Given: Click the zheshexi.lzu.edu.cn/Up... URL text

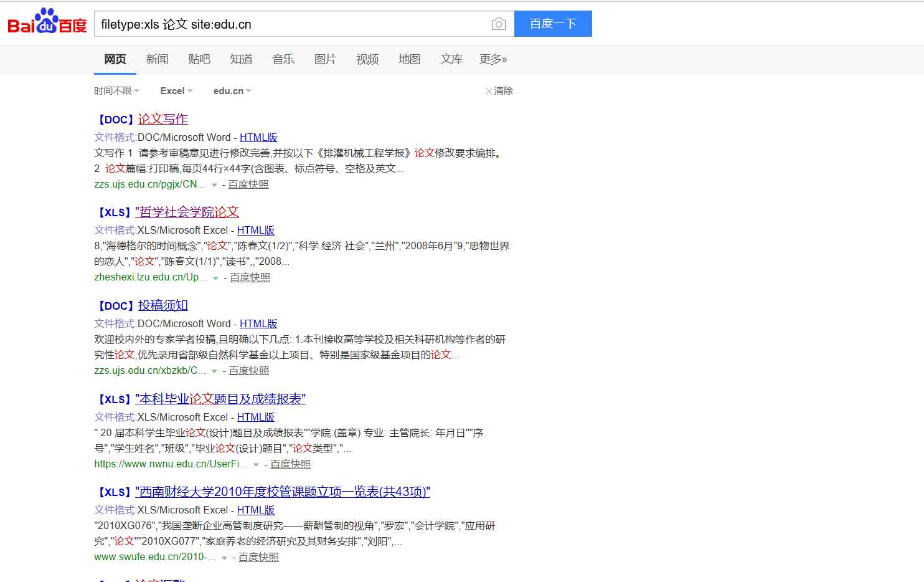Looking at the screenshot, I should click(x=151, y=277).
